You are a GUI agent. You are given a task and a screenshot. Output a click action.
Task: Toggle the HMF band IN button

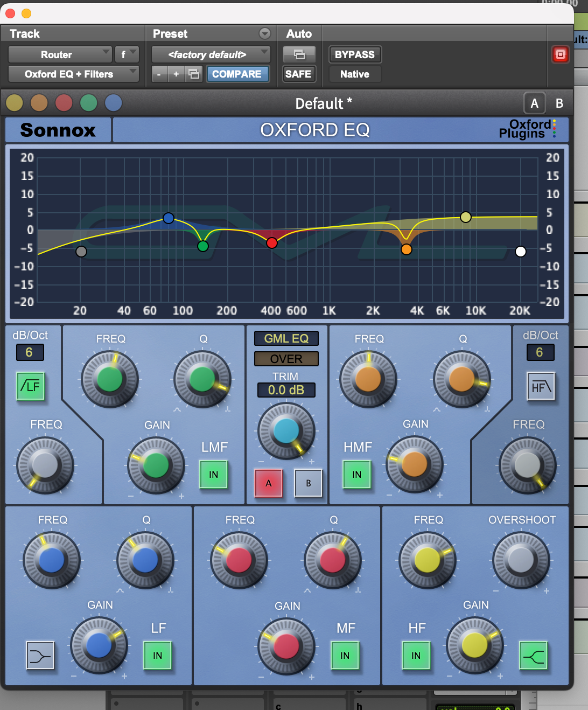(x=357, y=475)
